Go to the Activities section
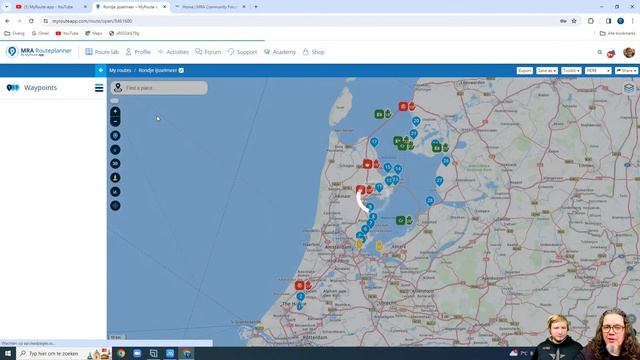Screen dimensions: 640x360 [173, 52]
